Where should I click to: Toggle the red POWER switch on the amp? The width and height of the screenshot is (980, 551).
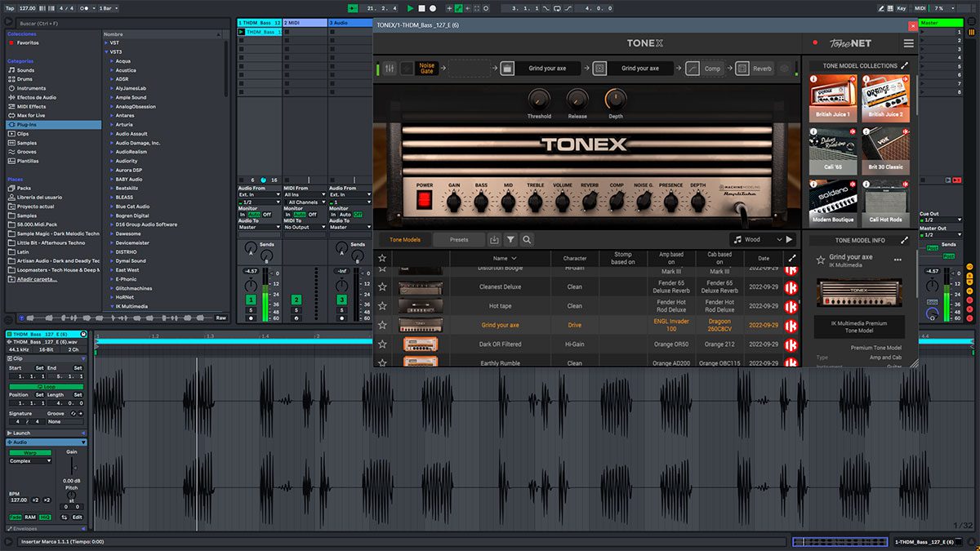coord(425,200)
